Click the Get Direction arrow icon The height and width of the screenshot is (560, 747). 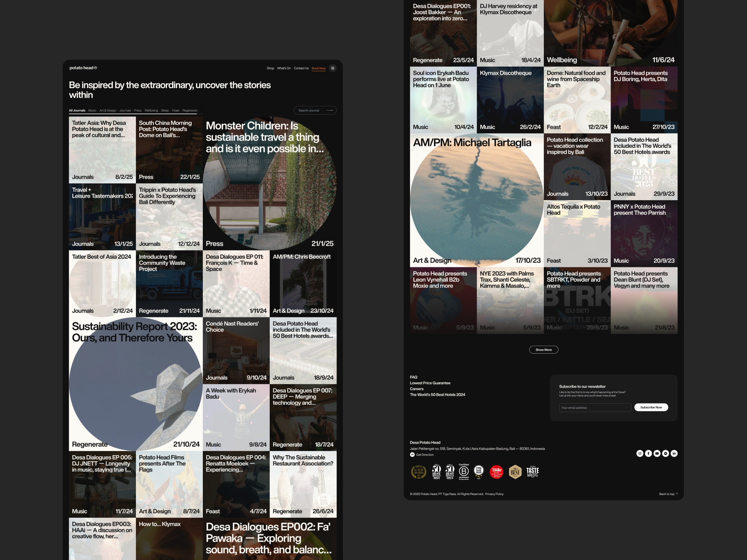tap(412, 455)
